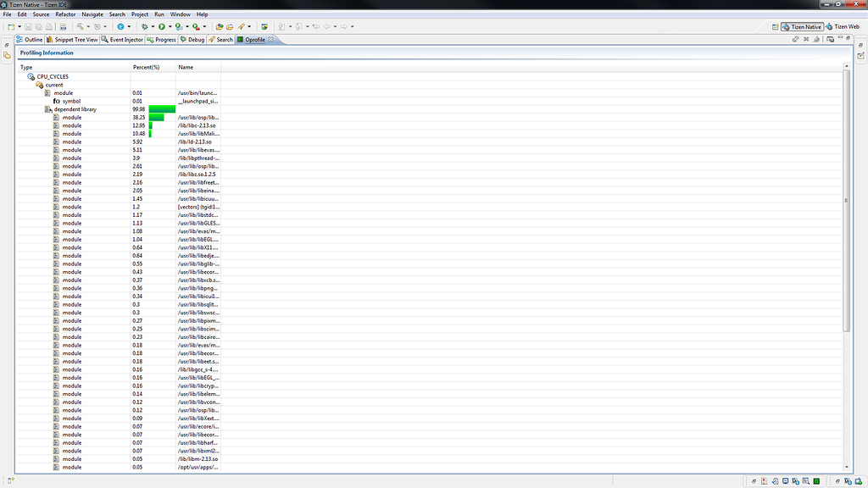Screen dimensions: 868x488
Task: Switch to the Outline tab
Action: click(30, 40)
